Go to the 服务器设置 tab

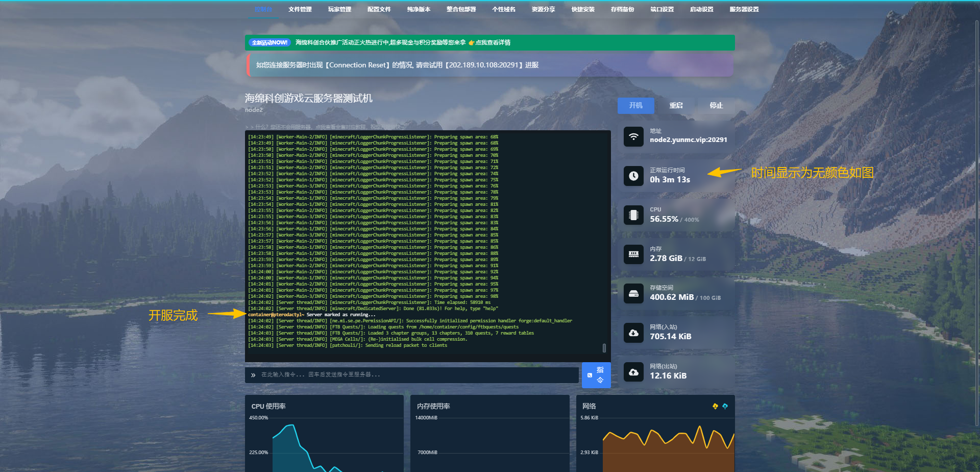click(744, 9)
